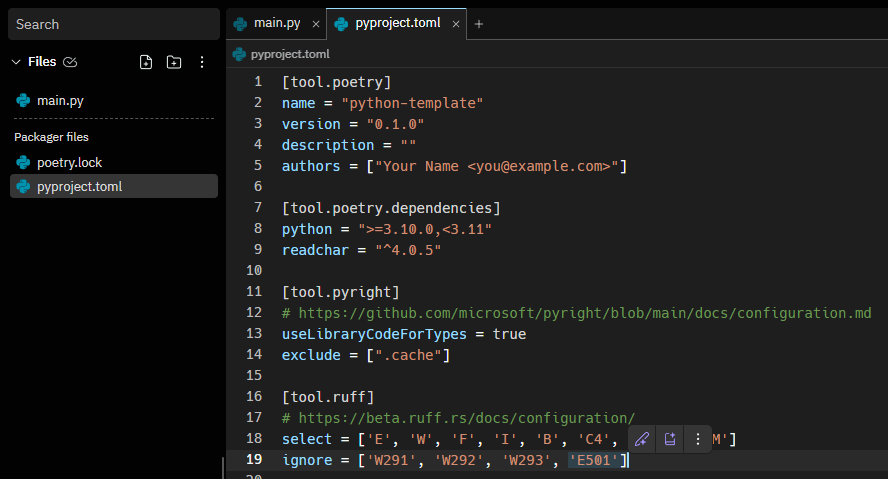Click the New folder icon in Files header
Screen dimensions: 888x479
174,62
